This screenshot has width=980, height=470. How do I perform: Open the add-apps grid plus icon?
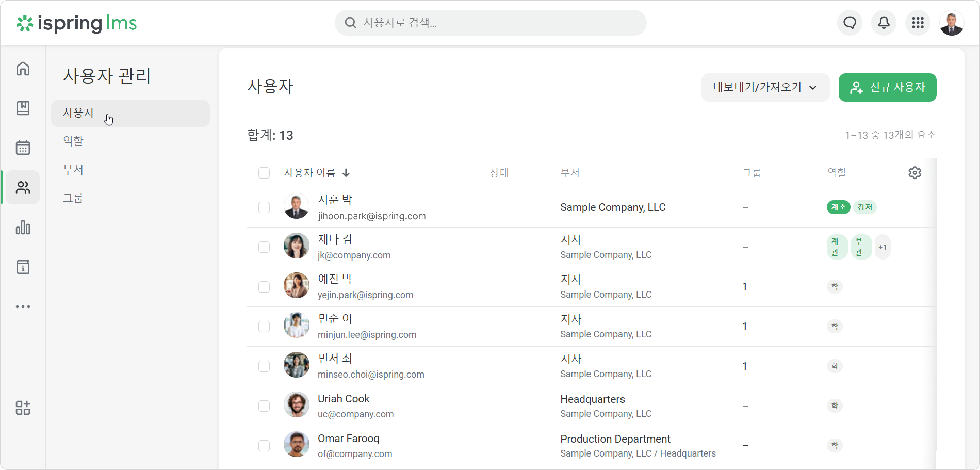[x=23, y=408]
